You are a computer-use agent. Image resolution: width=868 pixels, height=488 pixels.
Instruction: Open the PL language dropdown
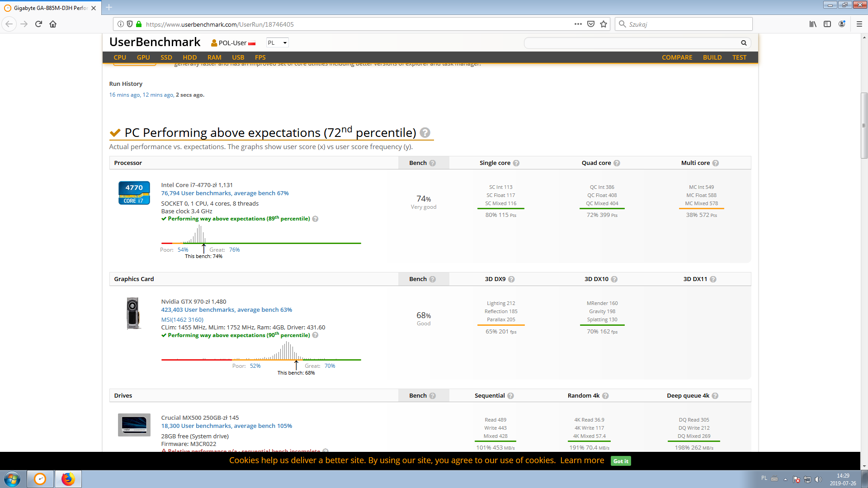277,43
